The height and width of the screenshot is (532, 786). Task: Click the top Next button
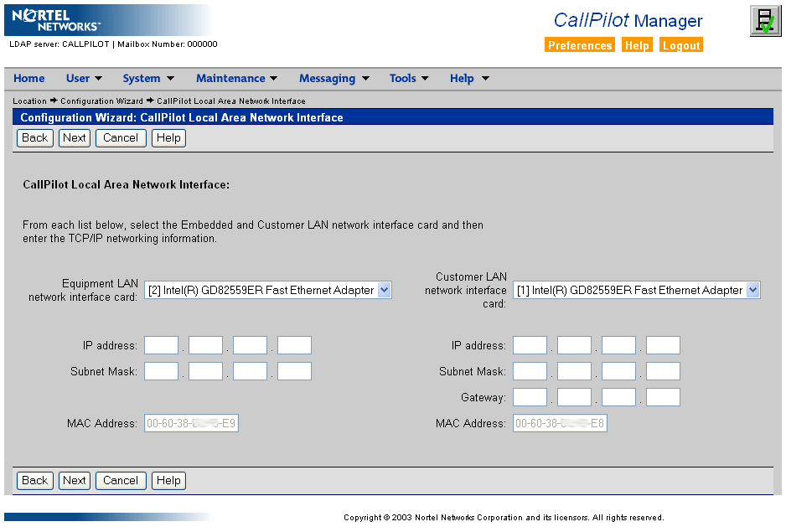point(75,138)
